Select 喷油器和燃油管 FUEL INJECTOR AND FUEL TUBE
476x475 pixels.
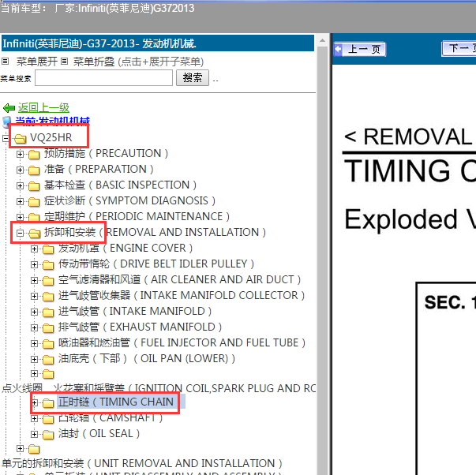coord(182,342)
